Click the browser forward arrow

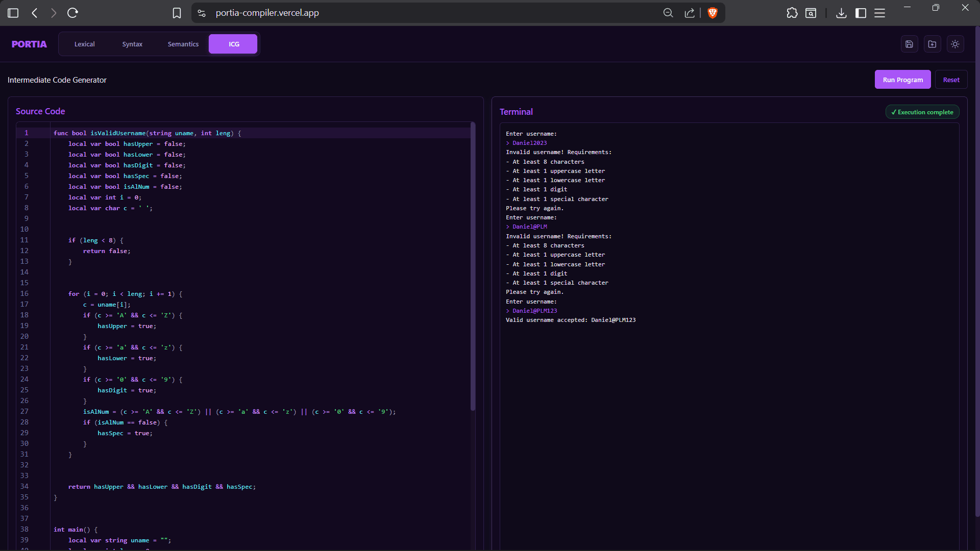(x=54, y=13)
